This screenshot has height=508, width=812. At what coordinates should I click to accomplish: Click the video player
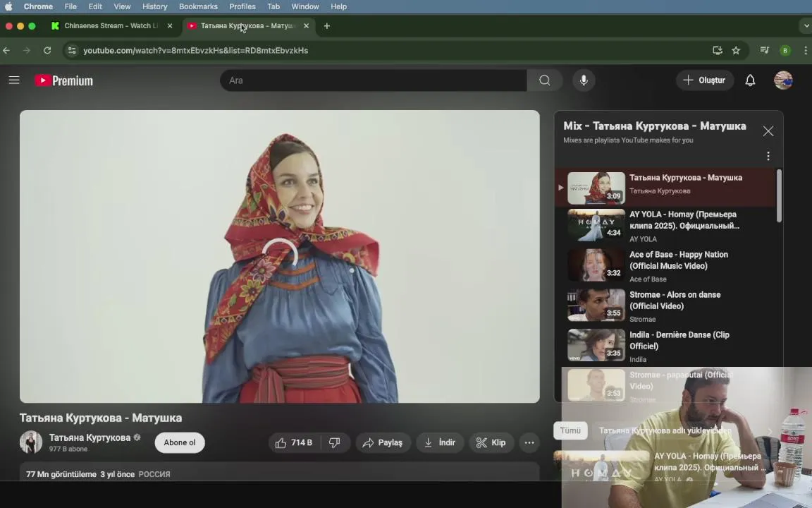280,256
